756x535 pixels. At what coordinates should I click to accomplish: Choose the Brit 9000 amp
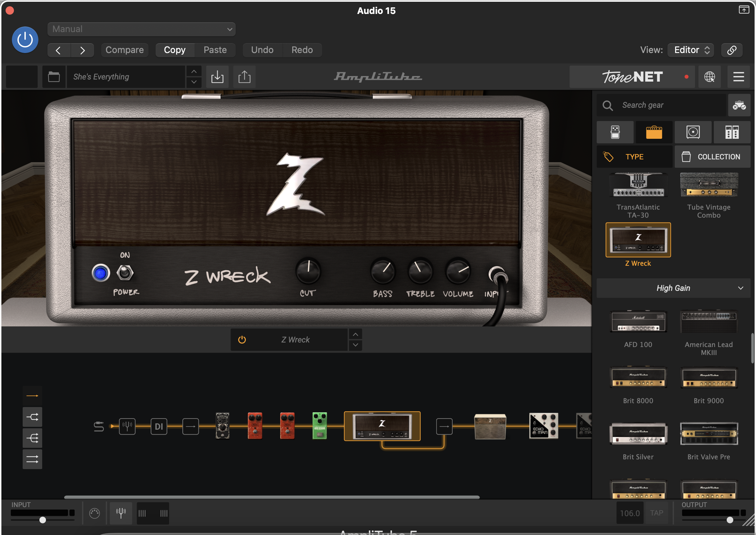click(x=709, y=385)
